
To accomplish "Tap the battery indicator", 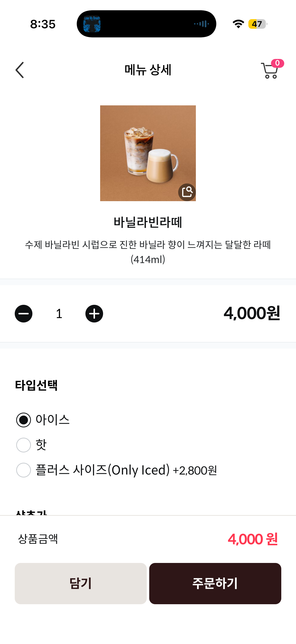I will tap(257, 24).
